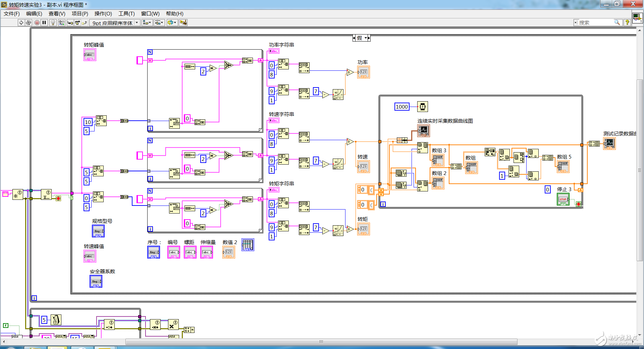Open the 操作(O) menu
The width and height of the screenshot is (644, 349).
(x=103, y=14)
